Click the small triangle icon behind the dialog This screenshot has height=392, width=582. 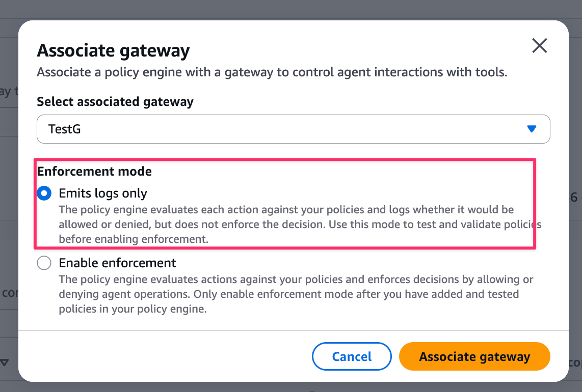click(5, 362)
